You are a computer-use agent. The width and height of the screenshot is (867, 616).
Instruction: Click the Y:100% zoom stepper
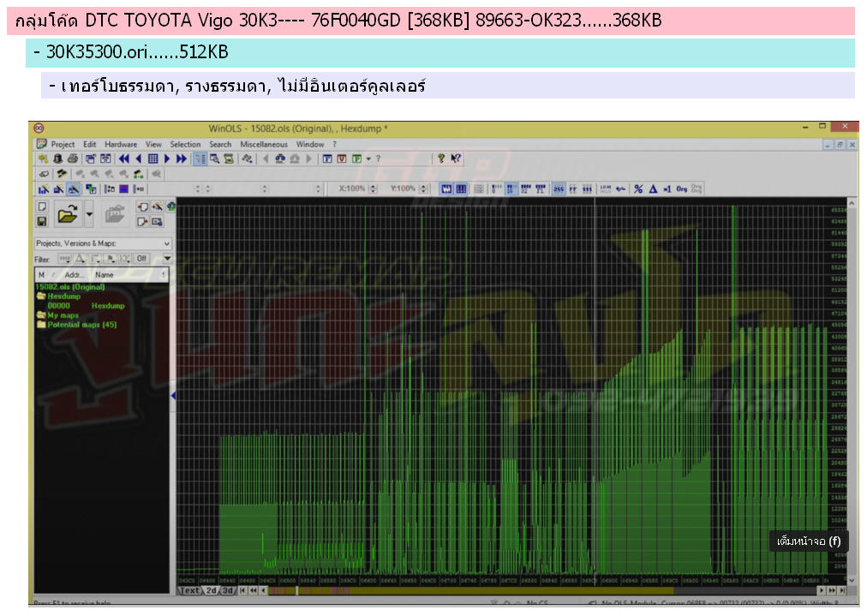(423, 189)
